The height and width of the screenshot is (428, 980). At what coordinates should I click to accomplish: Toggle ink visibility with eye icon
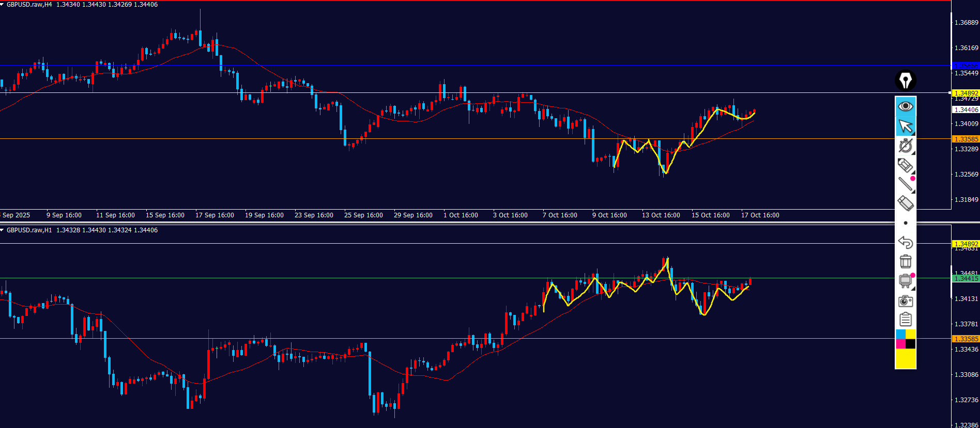pyautogui.click(x=905, y=106)
